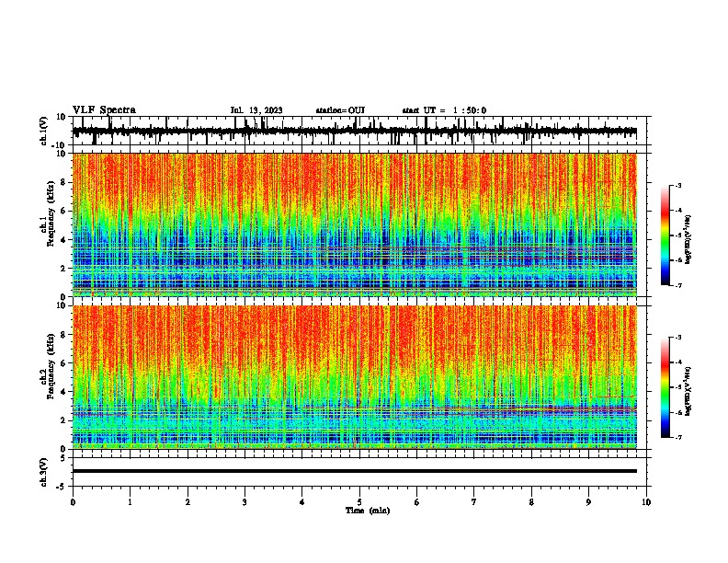Click the '3' tick on the time axis
Screen dimensions: 728x563
(x=245, y=502)
